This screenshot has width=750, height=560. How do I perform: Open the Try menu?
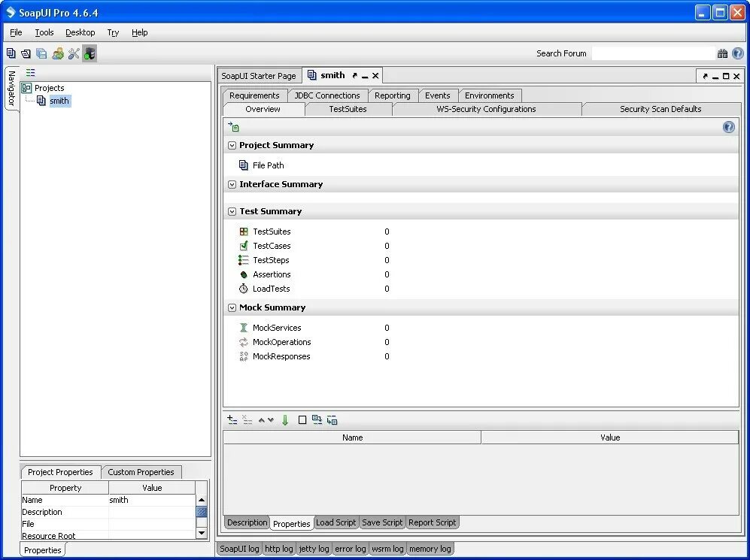(x=113, y=32)
